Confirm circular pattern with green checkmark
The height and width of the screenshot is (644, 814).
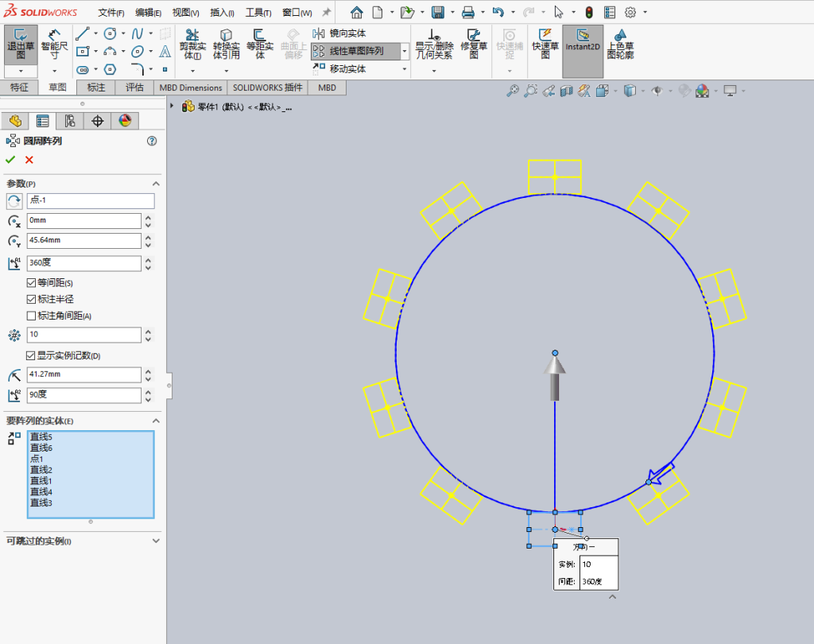click(10, 160)
